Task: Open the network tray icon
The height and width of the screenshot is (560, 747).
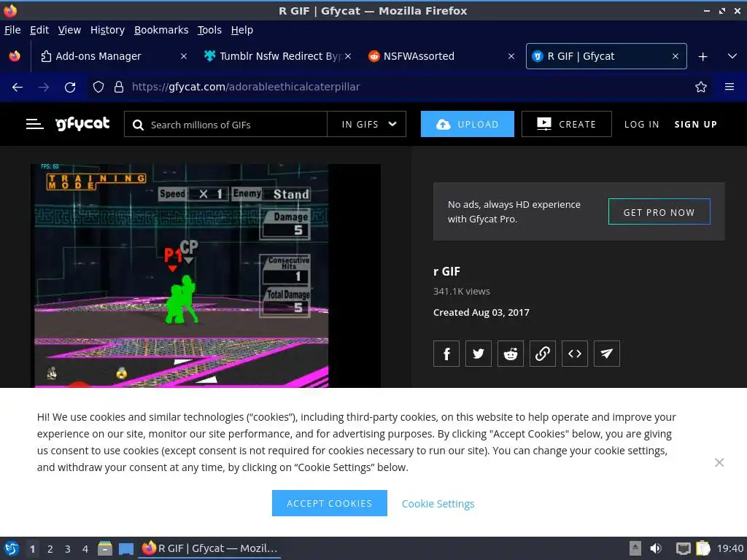Action: pyautogui.click(x=683, y=548)
